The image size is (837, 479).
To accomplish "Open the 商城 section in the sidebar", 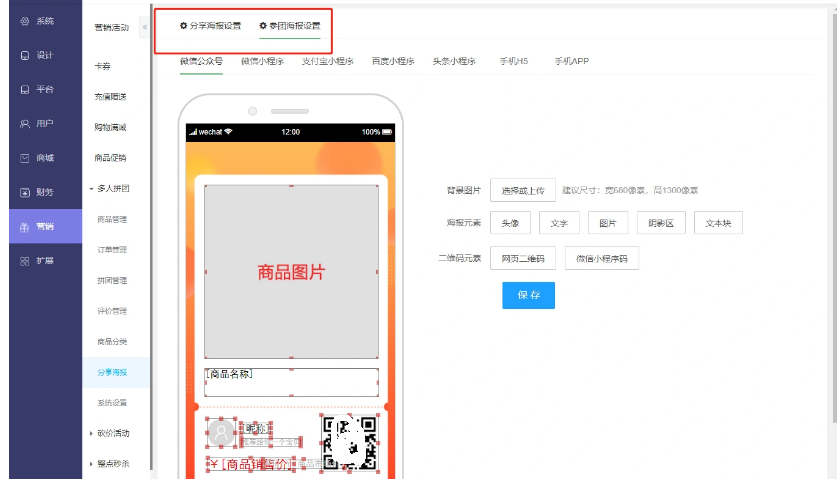I will [x=38, y=158].
